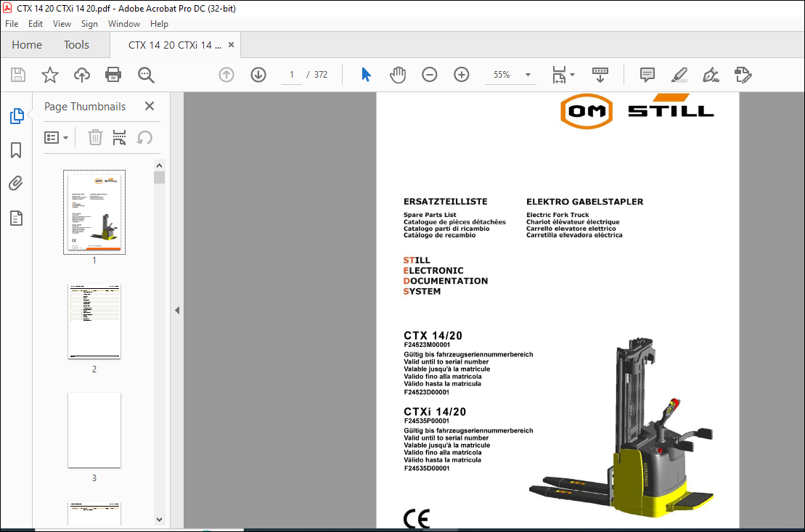
Task: Switch to the Home tab
Action: [27, 45]
